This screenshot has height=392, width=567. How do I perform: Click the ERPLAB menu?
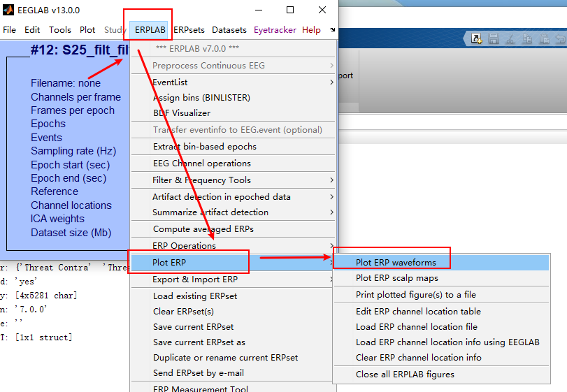(x=150, y=29)
